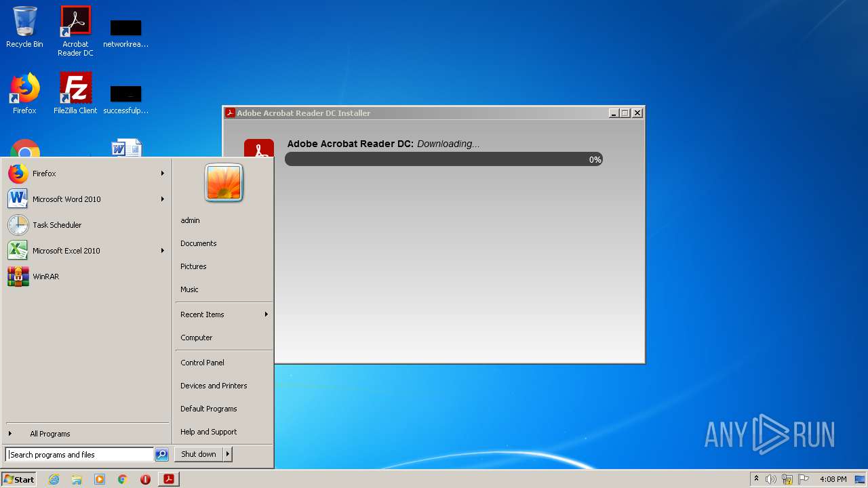Show All Programs list
Viewport: 868px width, 488px height.
87,434
